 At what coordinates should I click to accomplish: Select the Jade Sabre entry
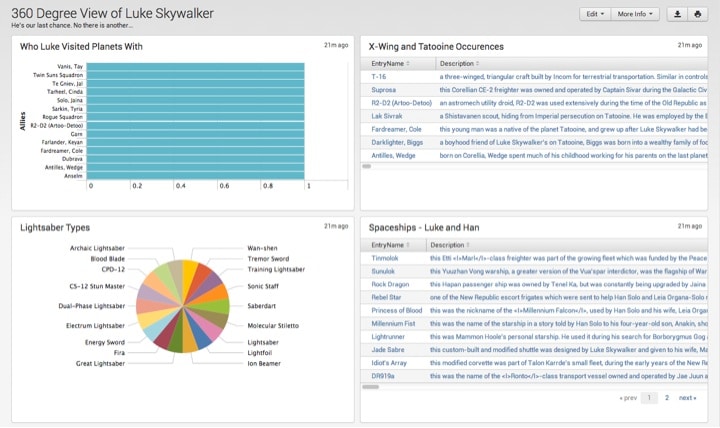[x=388, y=349]
